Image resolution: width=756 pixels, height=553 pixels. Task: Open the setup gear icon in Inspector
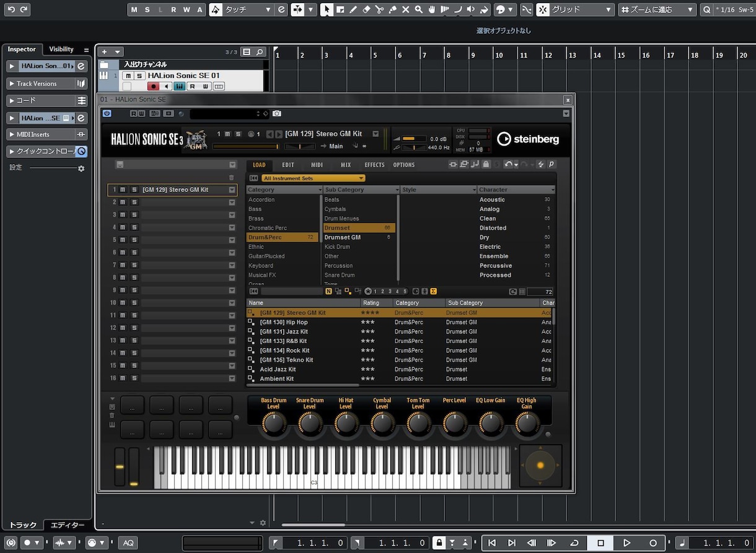coord(81,168)
